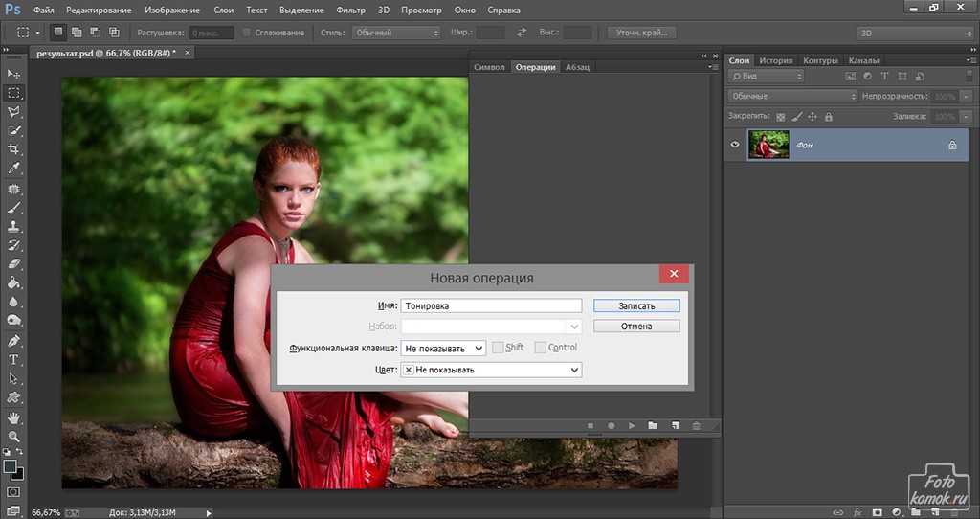Open the Функциональная клавиша dropdown
Viewport: 980px width, 519px height.
pyautogui.click(x=443, y=348)
